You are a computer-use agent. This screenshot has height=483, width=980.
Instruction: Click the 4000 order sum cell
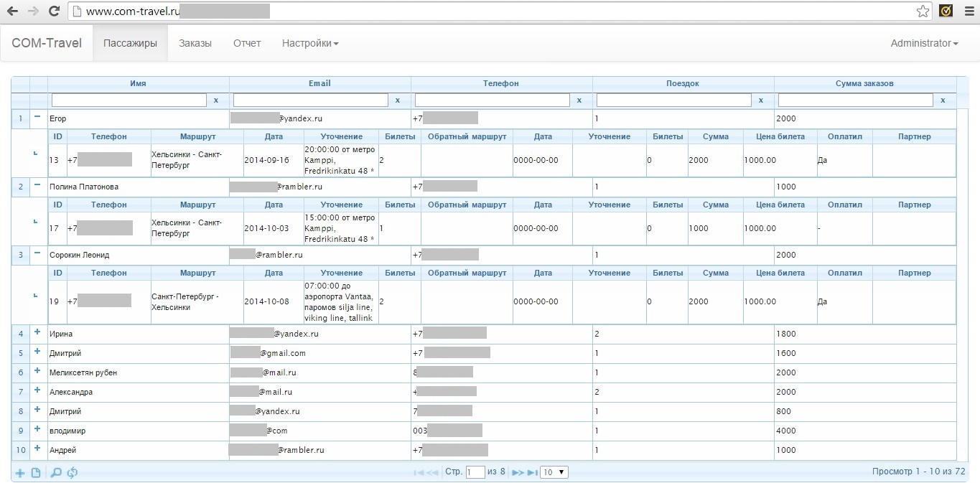[865, 431]
